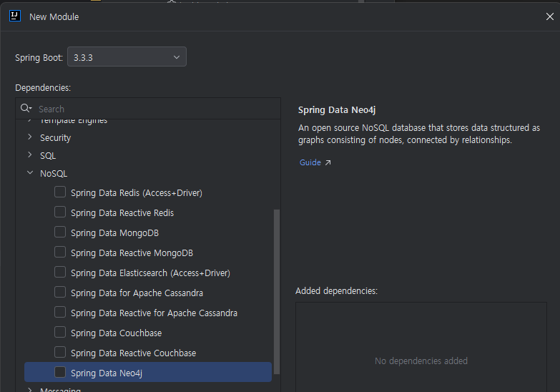Enable Spring Data Reactive Redis checkbox
The height and width of the screenshot is (392, 560).
tap(60, 212)
